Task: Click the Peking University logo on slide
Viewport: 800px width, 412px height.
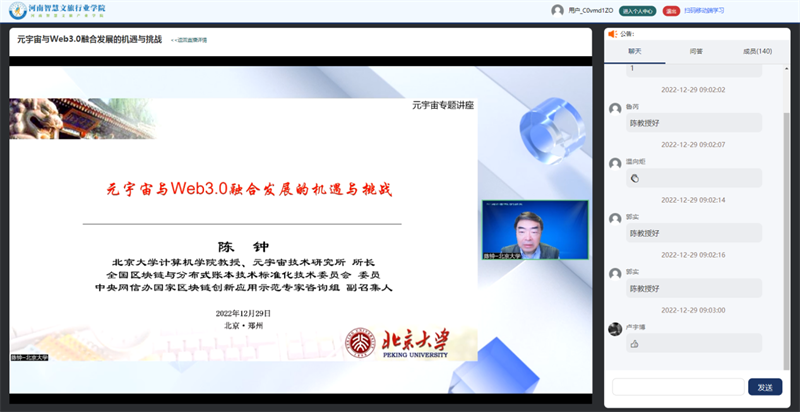Action: tap(397, 344)
